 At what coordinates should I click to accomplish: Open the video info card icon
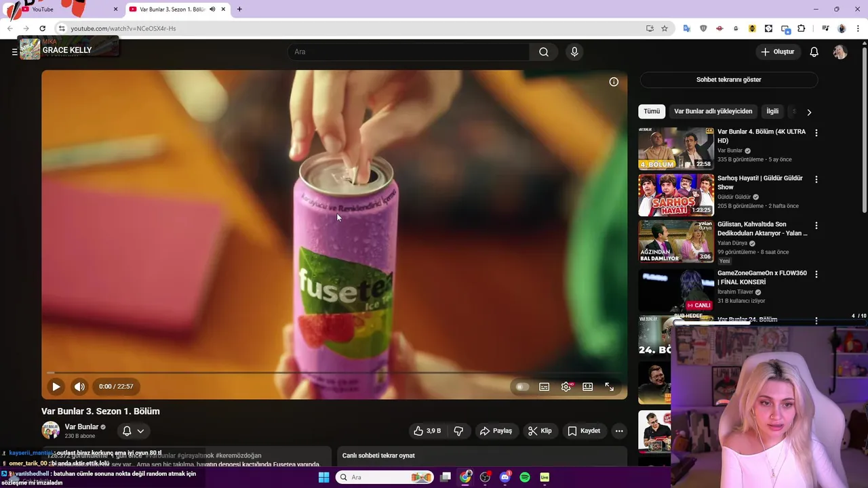(x=614, y=82)
